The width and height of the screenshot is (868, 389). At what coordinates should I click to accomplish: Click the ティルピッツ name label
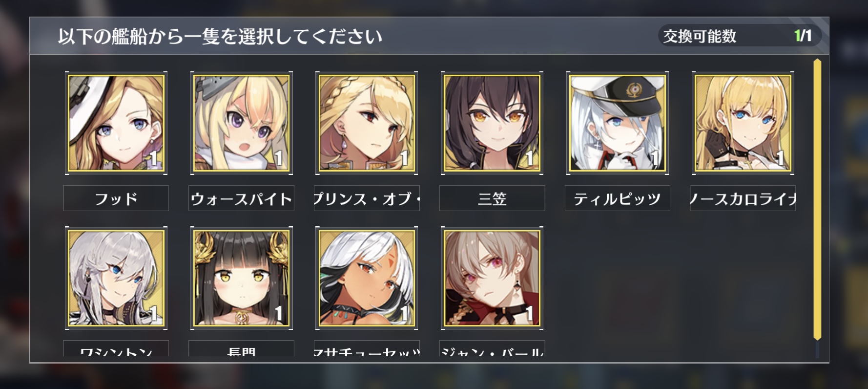click(x=618, y=198)
